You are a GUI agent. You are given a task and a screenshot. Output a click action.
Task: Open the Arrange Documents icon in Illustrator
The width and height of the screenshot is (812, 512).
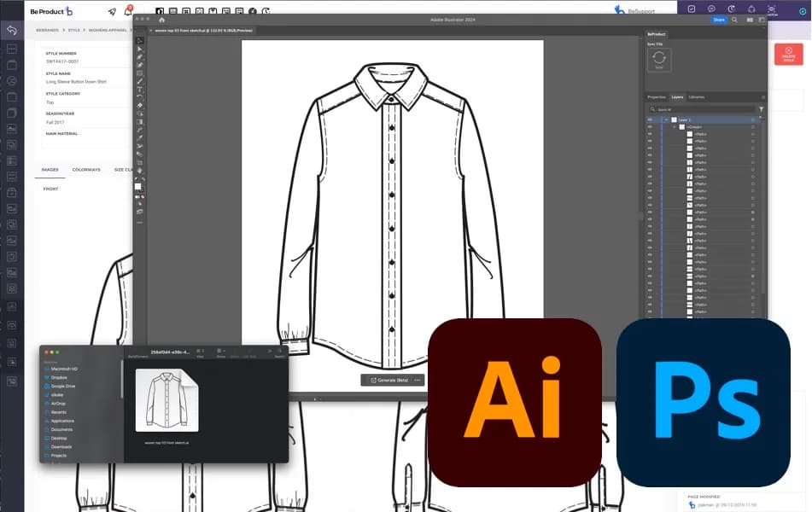pos(750,20)
